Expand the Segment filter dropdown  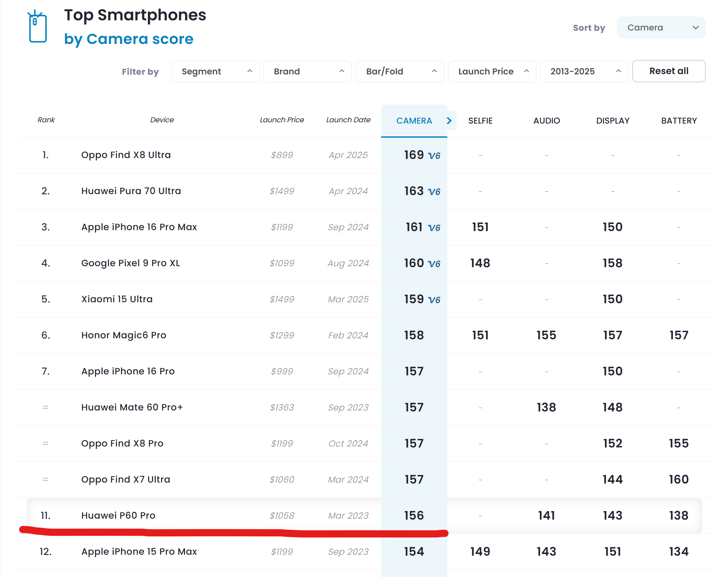(x=215, y=71)
